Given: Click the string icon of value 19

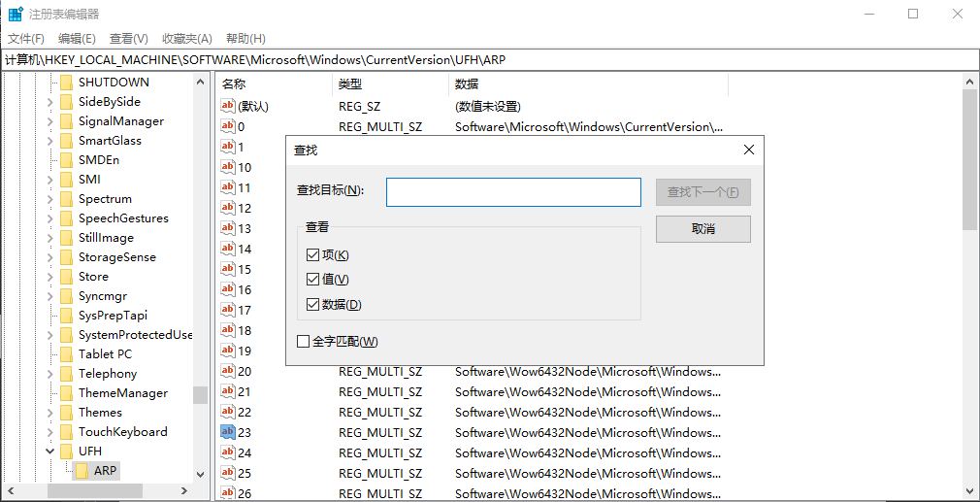Looking at the screenshot, I should (x=228, y=351).
